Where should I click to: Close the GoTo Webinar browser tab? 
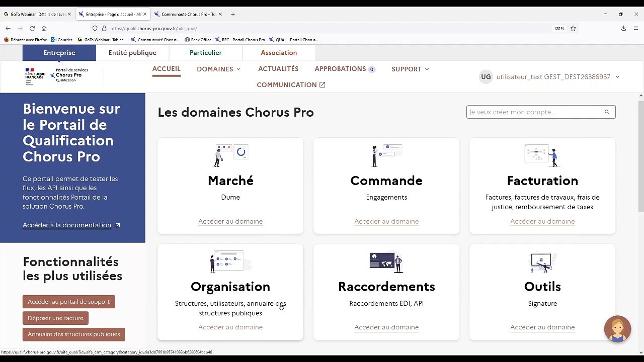click(x=69, y=14)
